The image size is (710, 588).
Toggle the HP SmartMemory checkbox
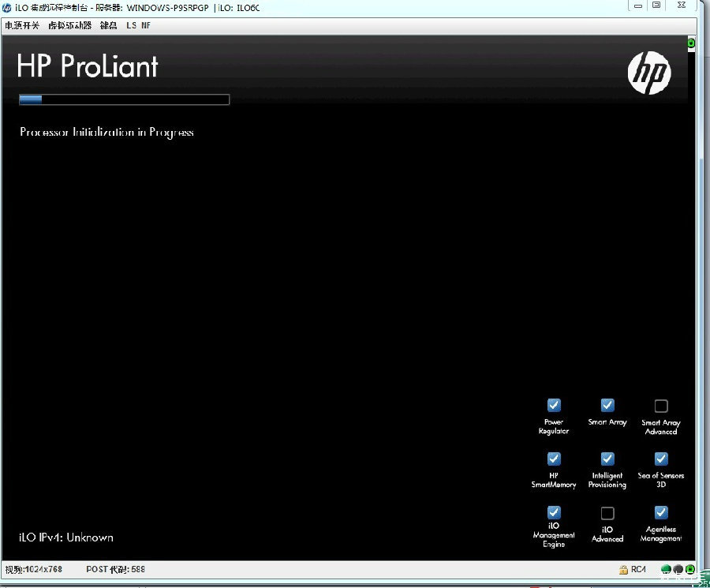[x=554, y=459]
